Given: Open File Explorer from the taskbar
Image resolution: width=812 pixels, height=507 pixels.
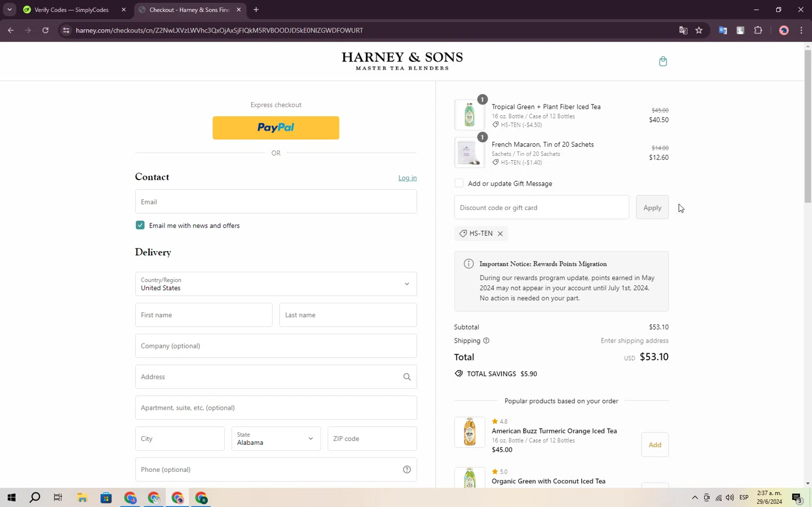Looking at the screenshot, I should click(x=82, y=498).
